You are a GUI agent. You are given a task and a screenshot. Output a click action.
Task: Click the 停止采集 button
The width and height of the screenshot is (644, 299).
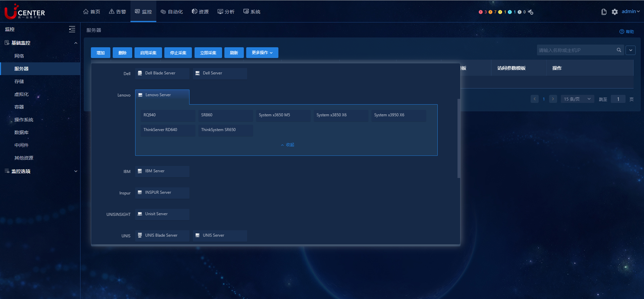pos(178,53)
